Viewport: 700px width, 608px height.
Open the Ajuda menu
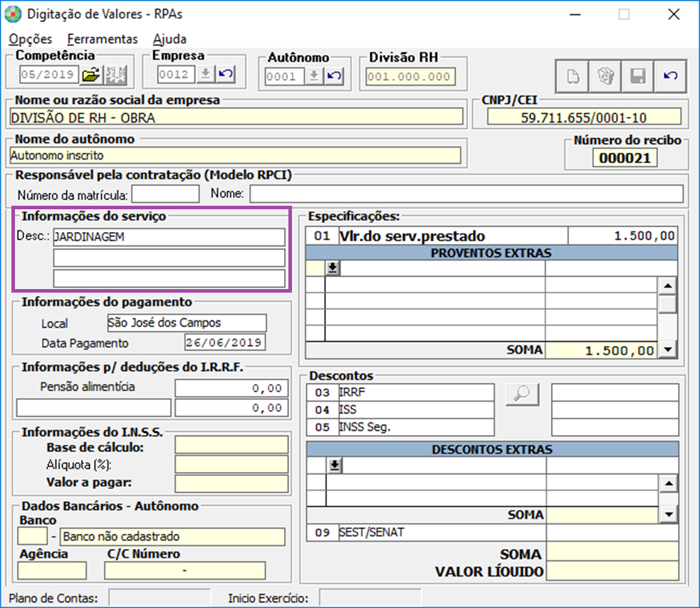(169, 39)
